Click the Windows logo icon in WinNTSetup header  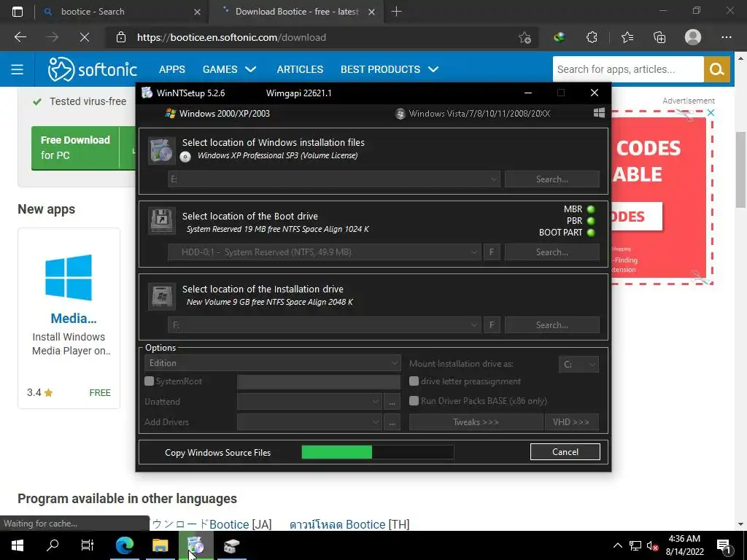[x=599, y=113]
